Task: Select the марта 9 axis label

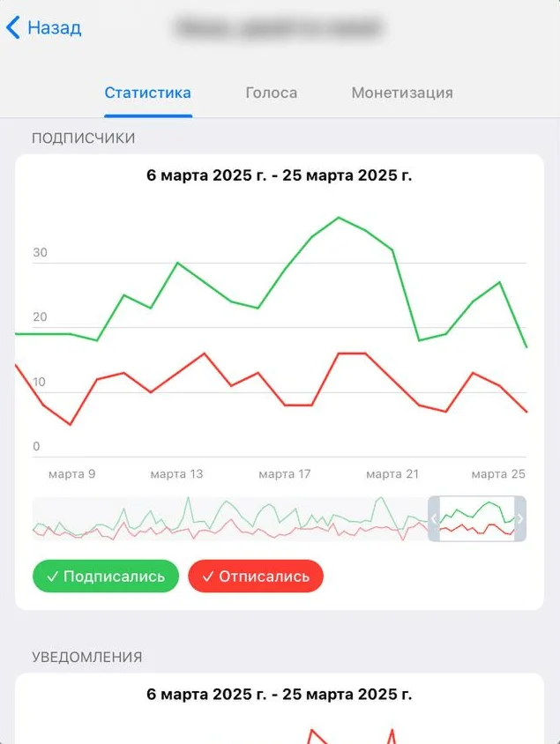Action: (x=72, y=474)
